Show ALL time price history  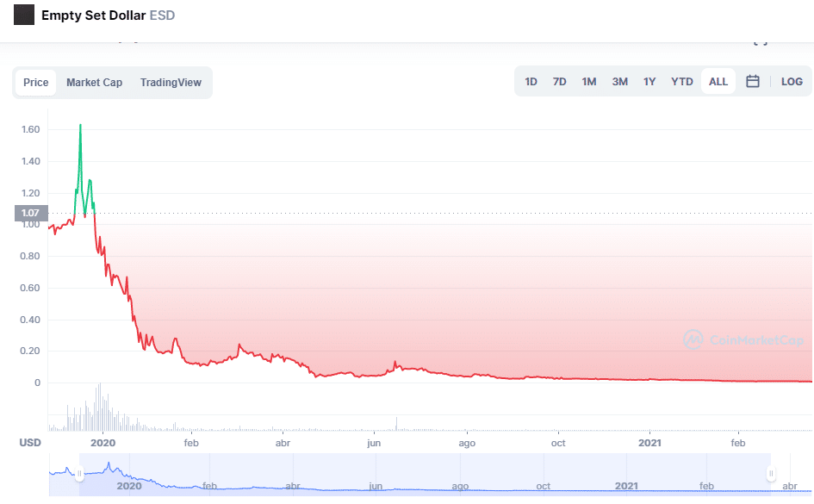[718, 82]
